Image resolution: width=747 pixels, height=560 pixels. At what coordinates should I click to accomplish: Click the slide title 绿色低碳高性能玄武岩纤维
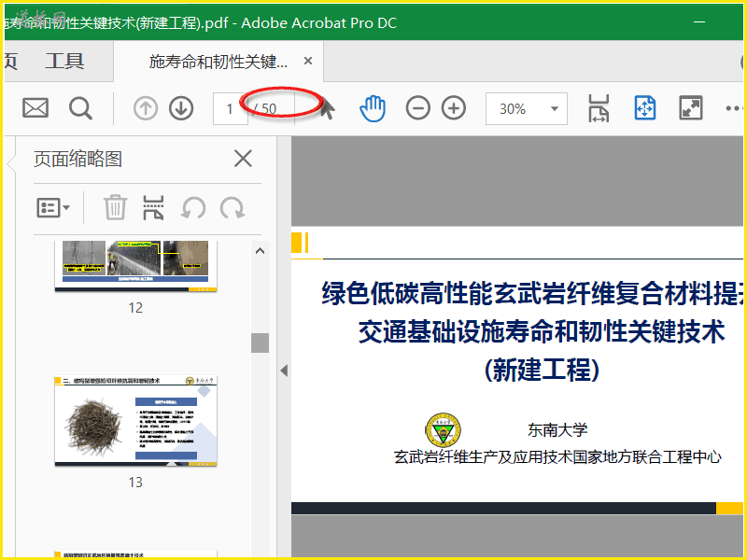pyautogui.click(x=531, y=293)
